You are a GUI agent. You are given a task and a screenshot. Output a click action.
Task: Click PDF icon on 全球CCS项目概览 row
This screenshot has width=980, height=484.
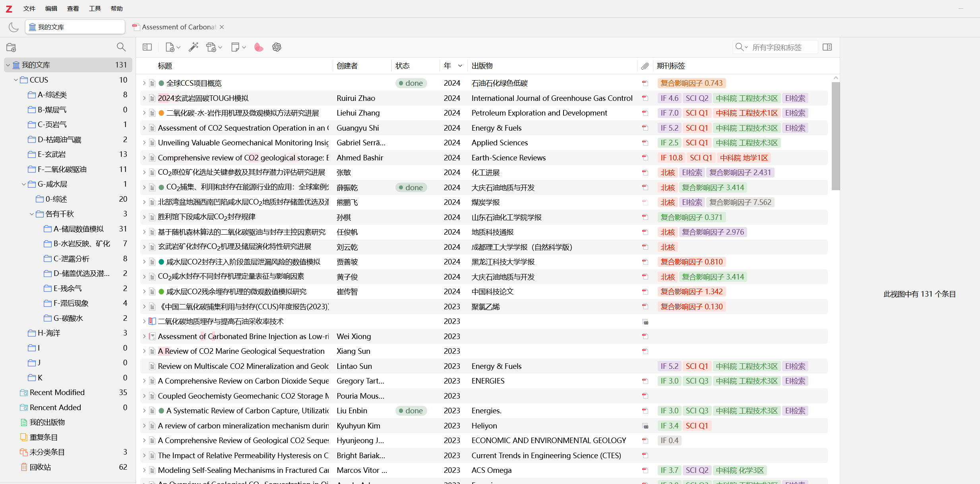pos(645,83)
